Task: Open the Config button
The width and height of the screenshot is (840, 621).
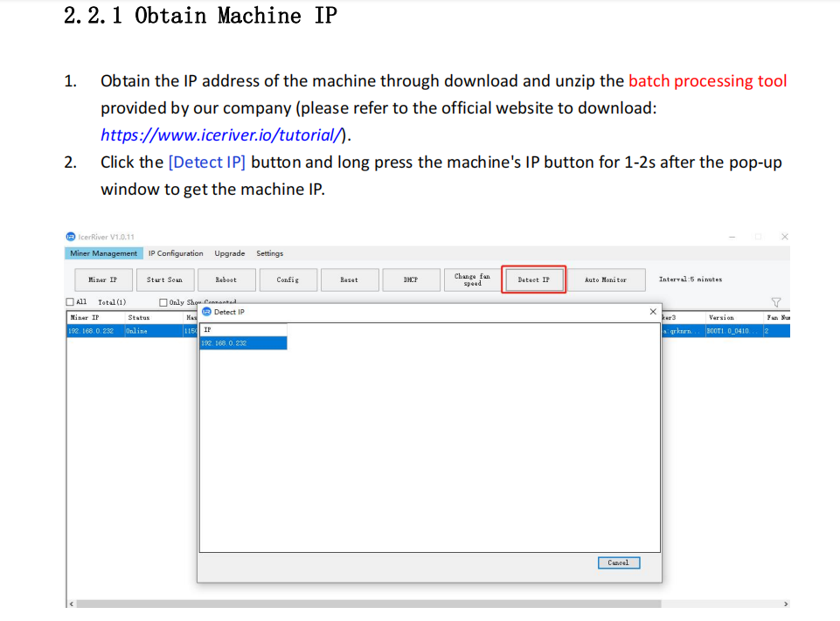Action: 288,279
